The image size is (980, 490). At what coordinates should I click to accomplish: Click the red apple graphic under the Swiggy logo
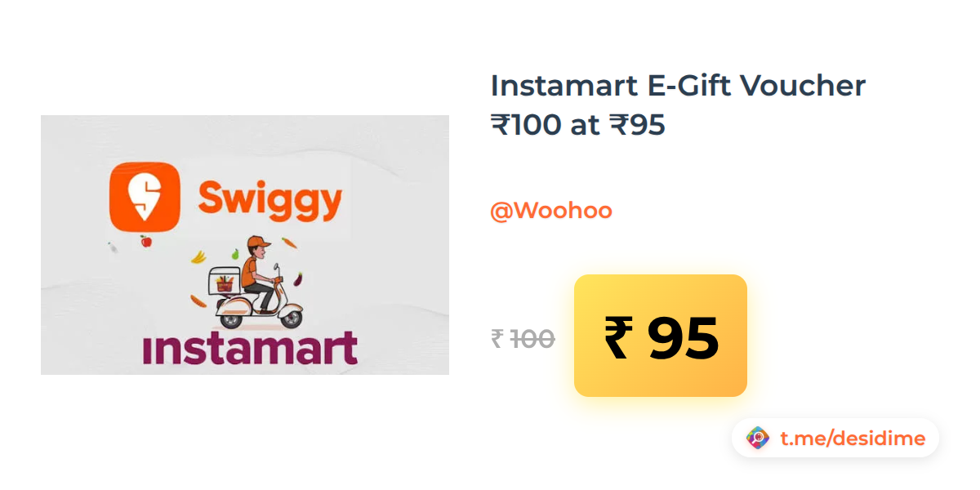[x=145, y=241]
